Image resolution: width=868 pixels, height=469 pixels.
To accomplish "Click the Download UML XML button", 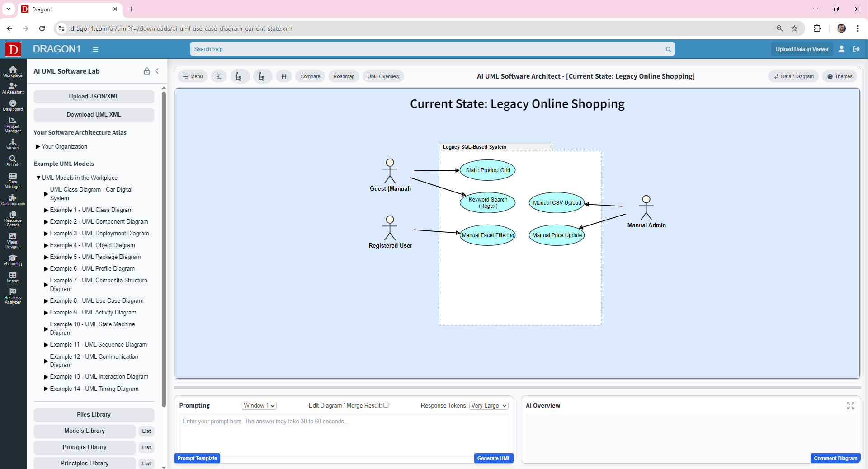I will (x=94, y=115).
